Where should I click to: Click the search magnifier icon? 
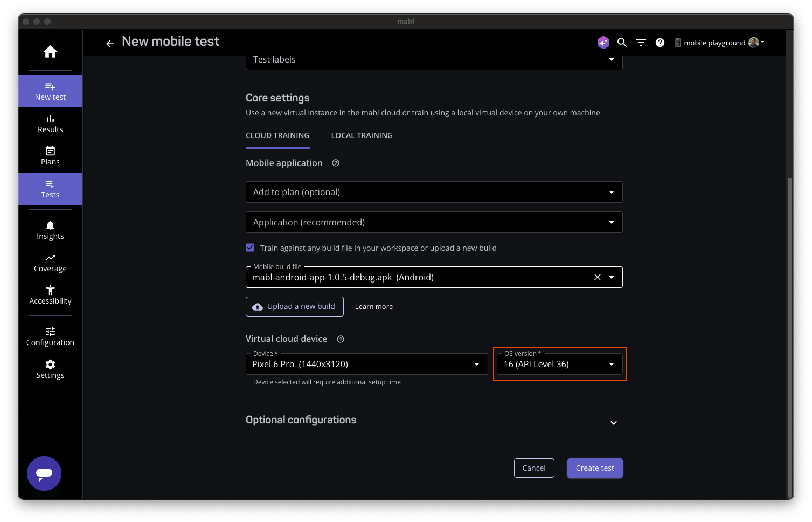pos(622,43)
